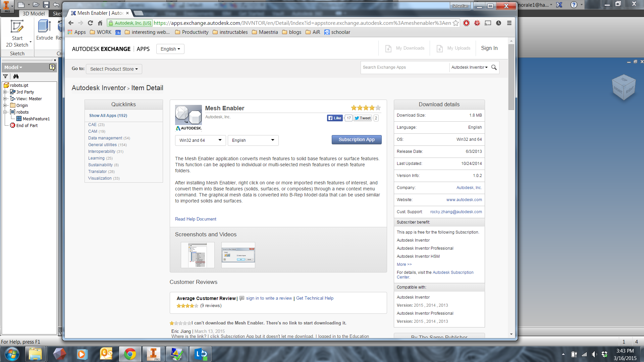Image resolution: width=644 pixels, height=362 pixels.
Task: Click the first screenshot thumbnail under Screenshots and Videos
Action: click(x=198, y=255)
